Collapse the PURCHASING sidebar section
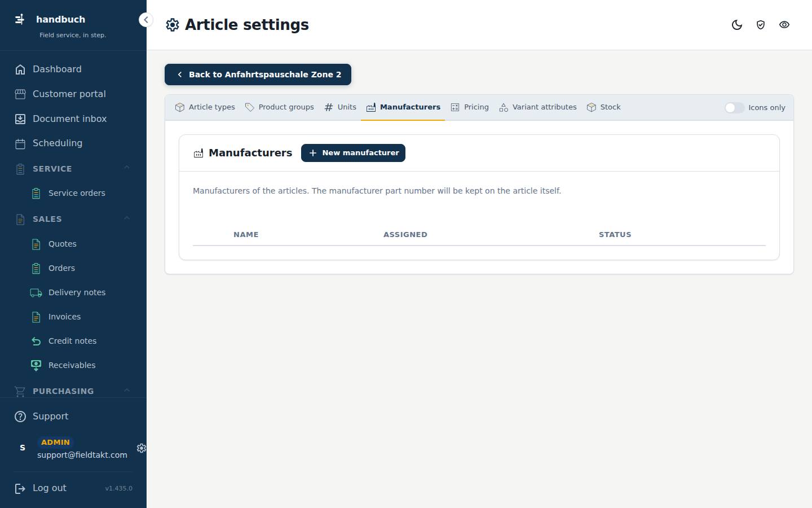The width and height of the screenshot is (812, 508). 127,390
